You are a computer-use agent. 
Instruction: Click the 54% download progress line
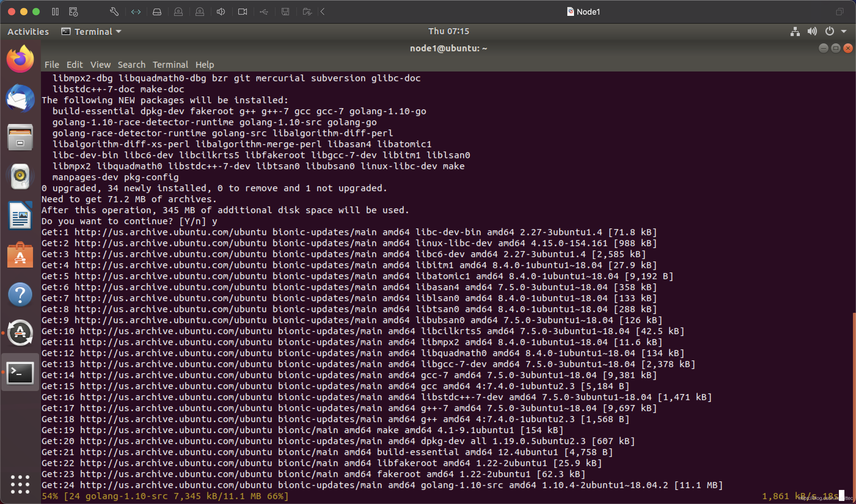pyautogui.click(x=165, y=496)
